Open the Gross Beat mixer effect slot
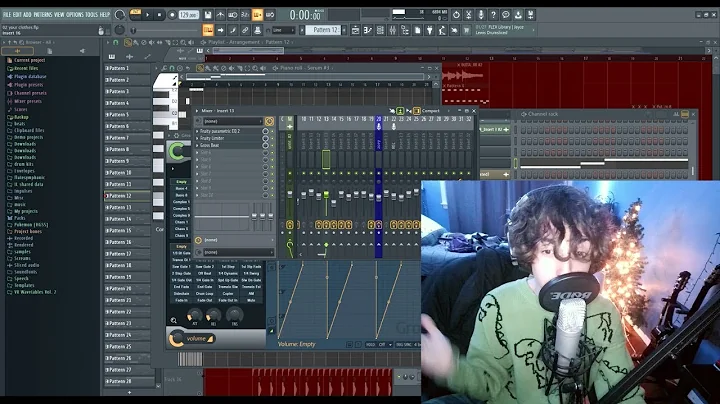Viewport: 720px width, 404px height. click(x=228, y=145)
